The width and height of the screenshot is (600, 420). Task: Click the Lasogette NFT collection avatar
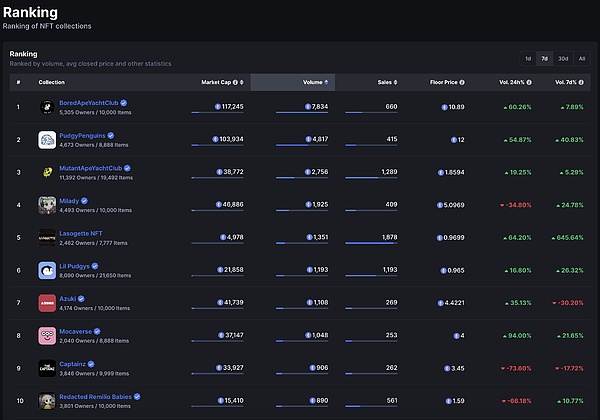(x=47, y=237)
